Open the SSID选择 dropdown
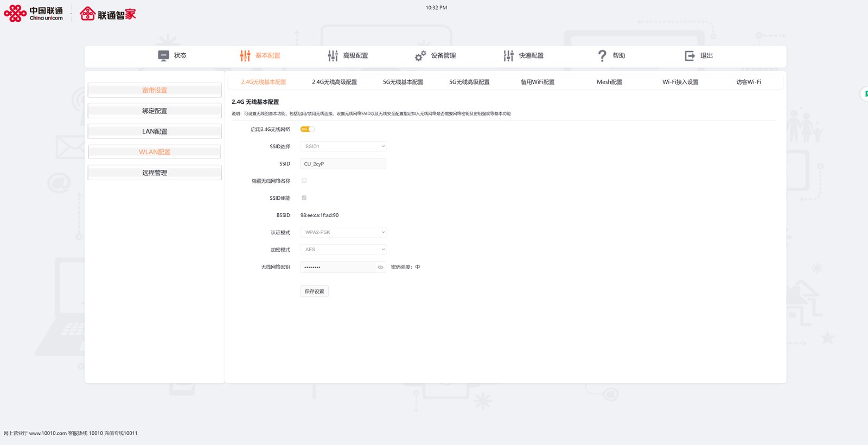The width and height of the screenshot is (868, 445). tap(343, 147)
